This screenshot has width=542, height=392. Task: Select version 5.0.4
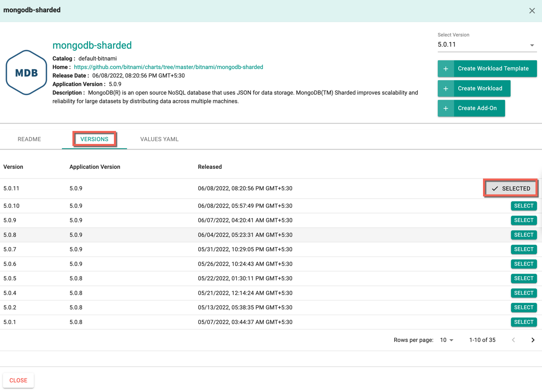[x=524, y=293]
